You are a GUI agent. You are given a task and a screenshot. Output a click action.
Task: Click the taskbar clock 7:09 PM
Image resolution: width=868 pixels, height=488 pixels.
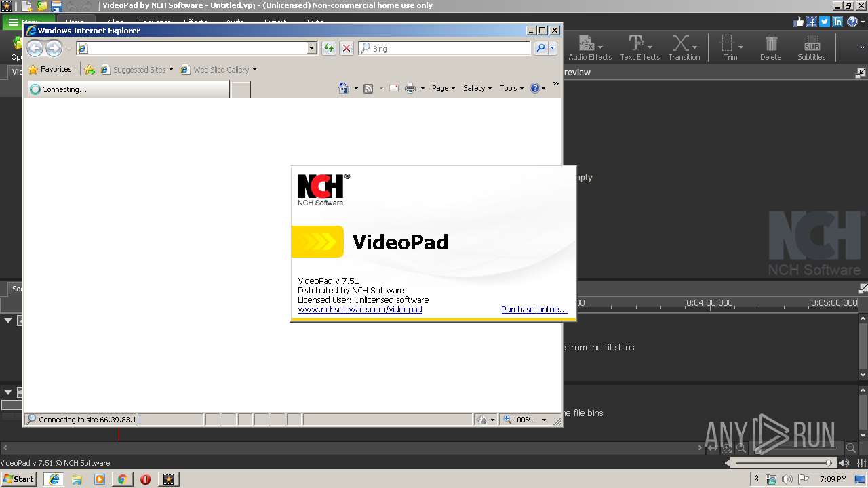(833, 479)
